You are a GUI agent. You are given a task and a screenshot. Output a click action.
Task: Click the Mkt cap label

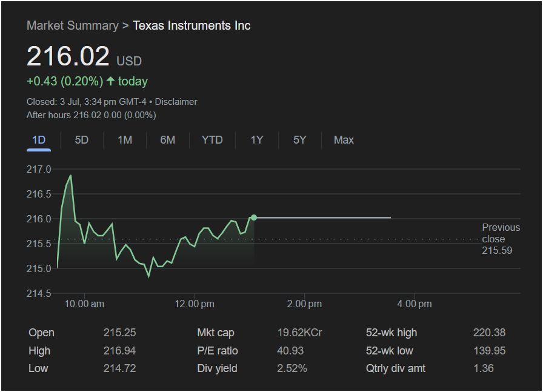click(x=216, y=333)
